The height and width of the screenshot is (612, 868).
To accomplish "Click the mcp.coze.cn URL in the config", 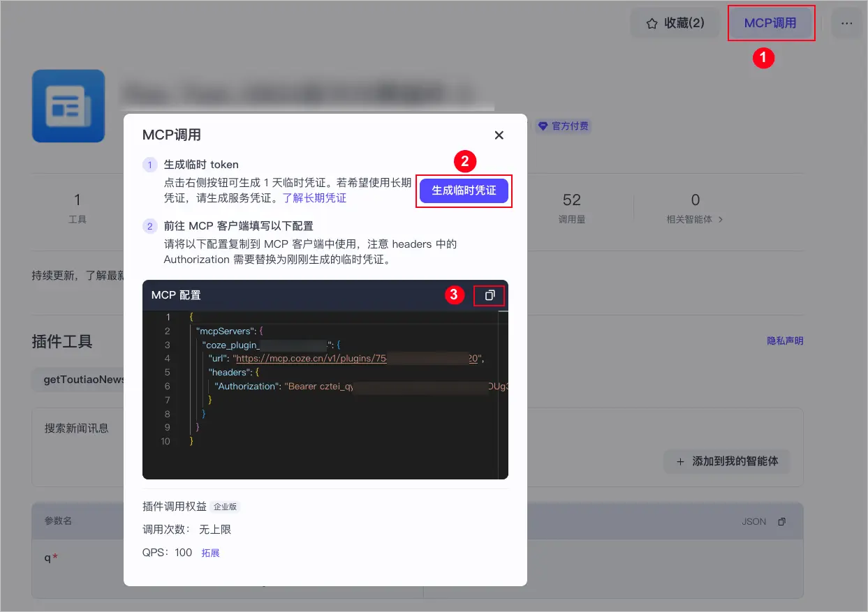I will click(357, 358).
